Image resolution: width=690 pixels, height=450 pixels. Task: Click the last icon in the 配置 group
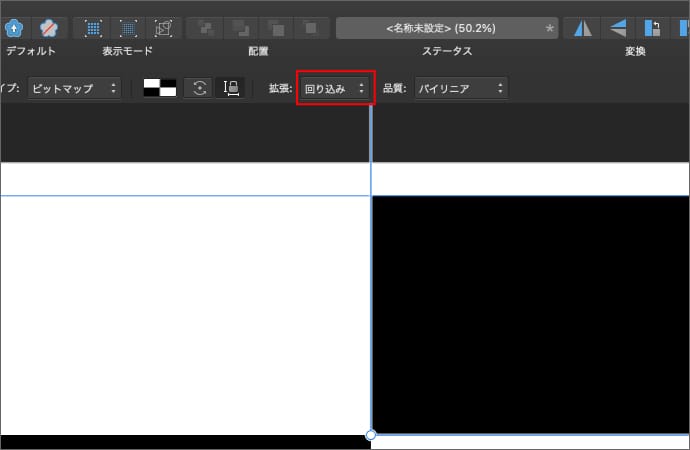click(x=310, y=27)
